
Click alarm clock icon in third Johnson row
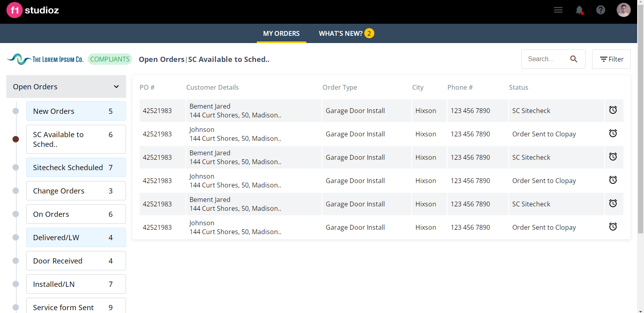(613, 227)
